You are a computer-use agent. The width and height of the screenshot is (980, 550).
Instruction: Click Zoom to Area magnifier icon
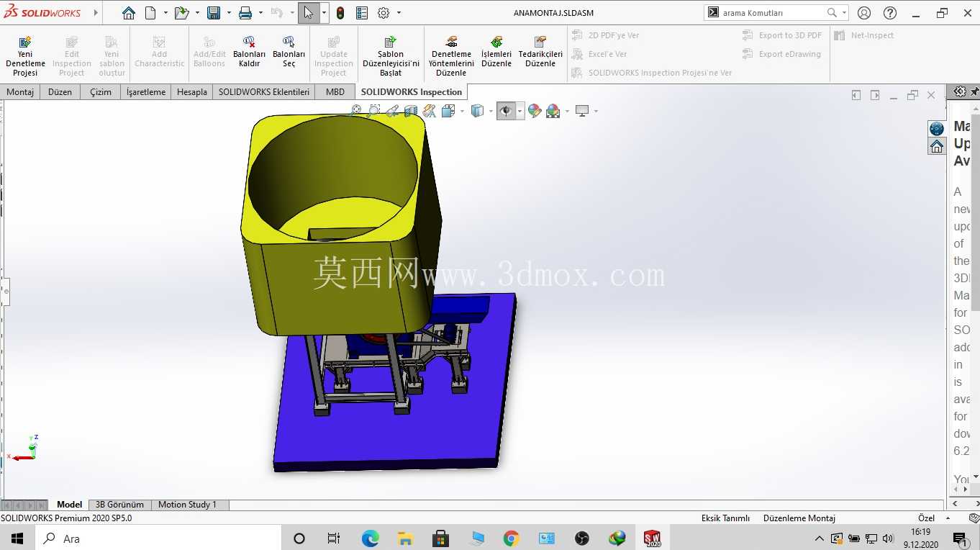[373, 111]
